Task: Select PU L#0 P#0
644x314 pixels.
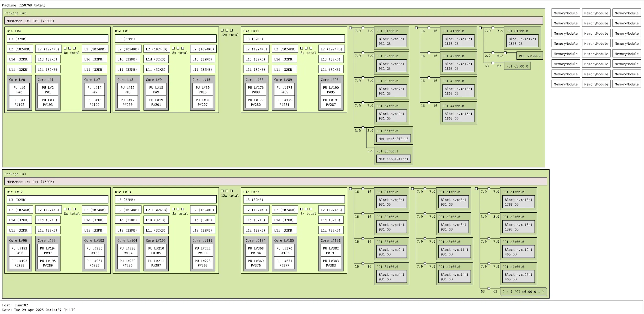Action: 19,90
